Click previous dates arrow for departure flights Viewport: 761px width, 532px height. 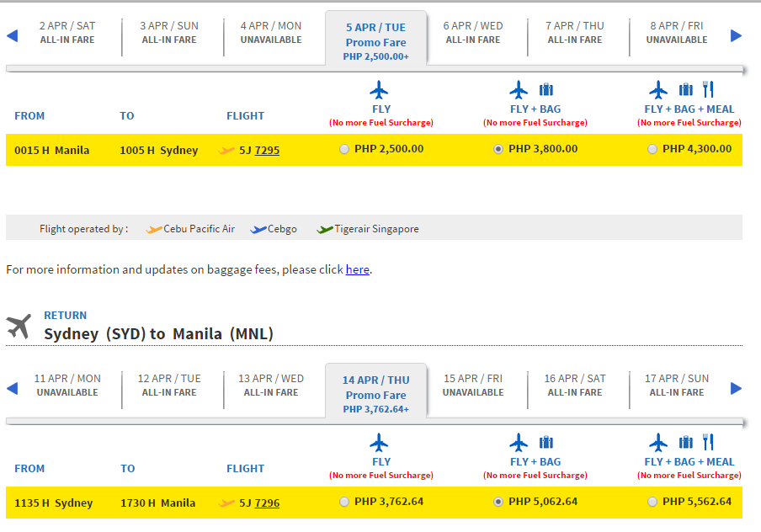(x=12, y=35)
